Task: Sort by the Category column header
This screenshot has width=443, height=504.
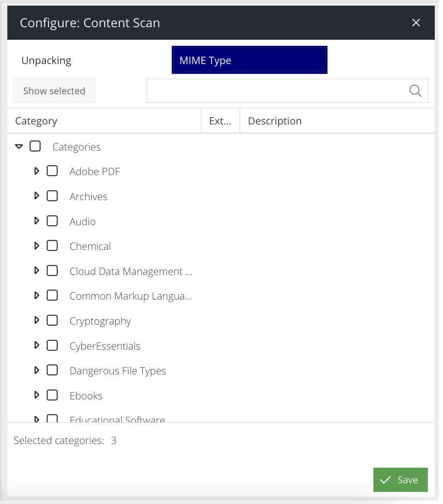Action: coord(104,121)
